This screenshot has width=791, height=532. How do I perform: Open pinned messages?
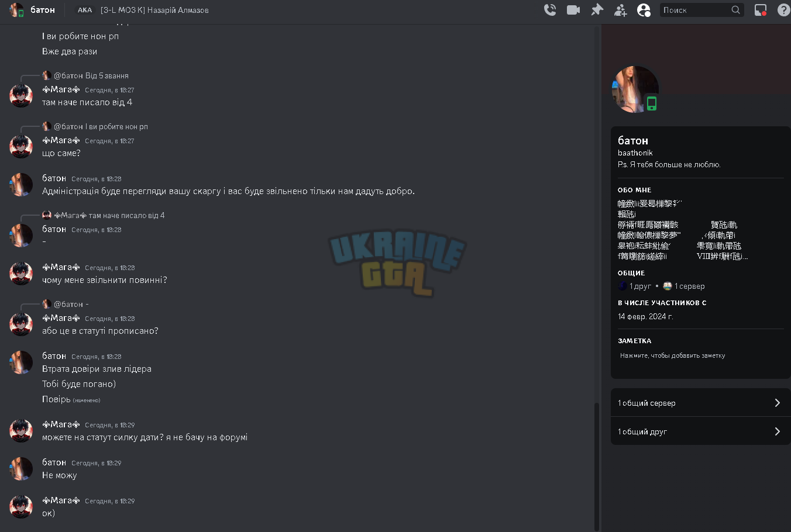(x=597, y=10)
